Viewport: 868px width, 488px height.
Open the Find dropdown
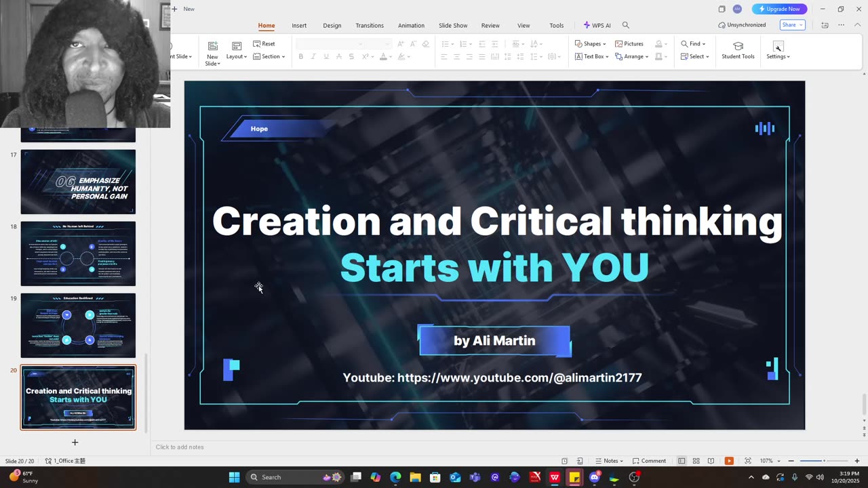pos(693,44)
